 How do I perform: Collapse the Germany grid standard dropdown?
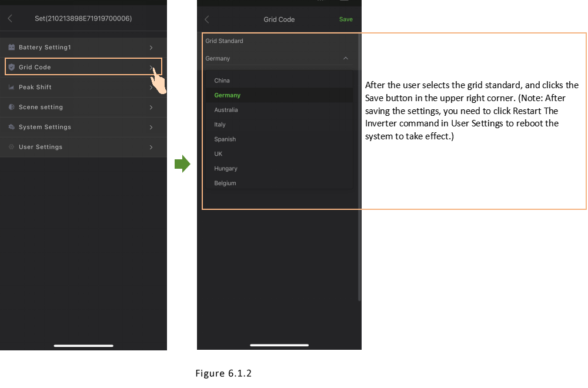tap(345, 58)
